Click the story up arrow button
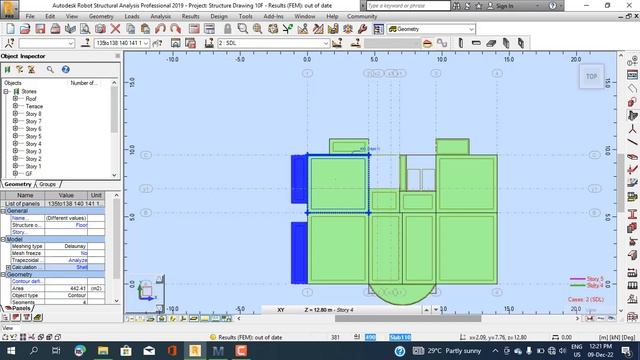640x360 pixels. tap(427, 310)
